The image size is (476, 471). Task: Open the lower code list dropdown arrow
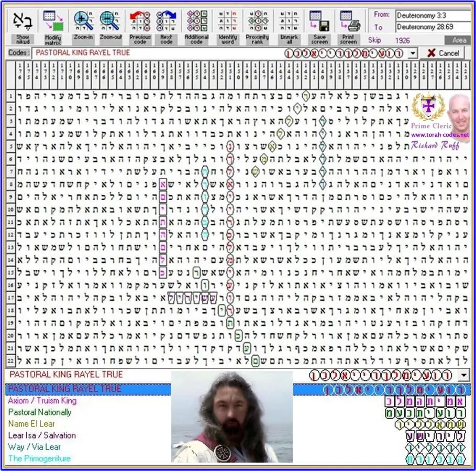click(464, 375)
